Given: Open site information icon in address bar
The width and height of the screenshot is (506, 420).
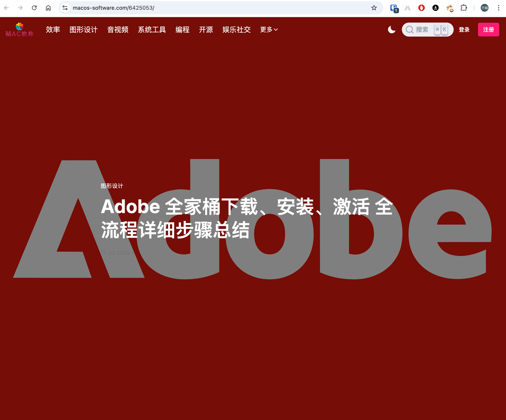Looking at the screenshot, I should [65, 8].
